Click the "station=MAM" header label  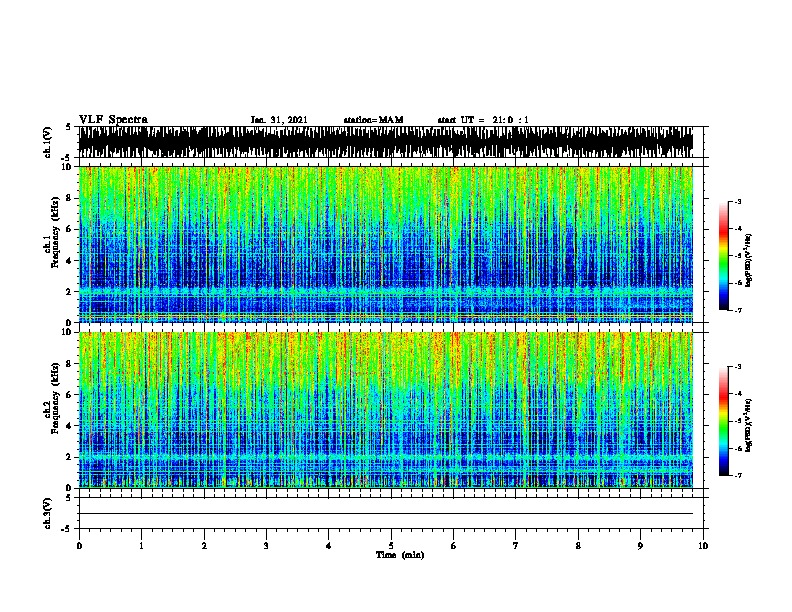pos(373,120)
